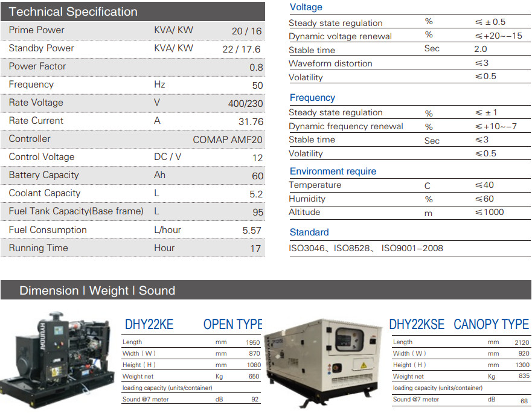Click the "L/hour" unit

click(168, 229)
